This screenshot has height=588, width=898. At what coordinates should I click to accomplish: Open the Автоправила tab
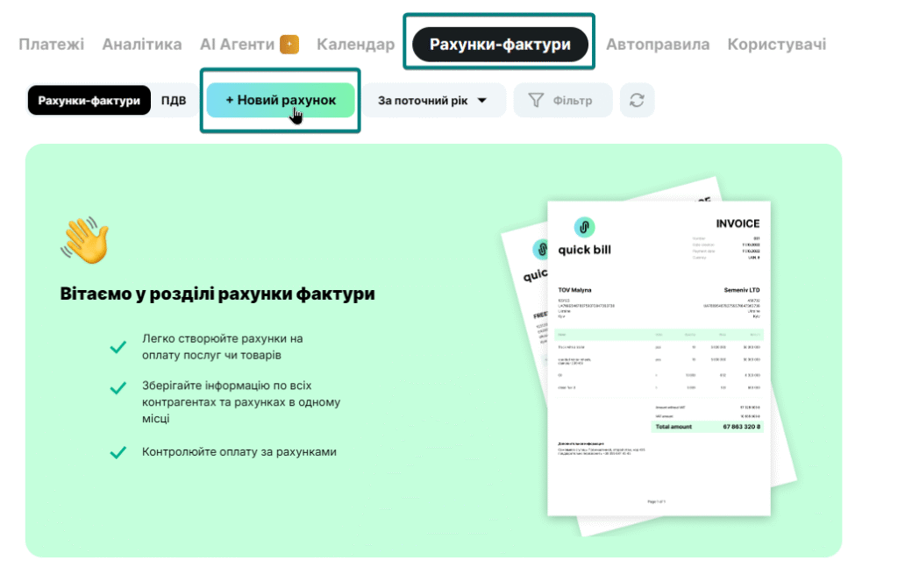click(657, 44)
